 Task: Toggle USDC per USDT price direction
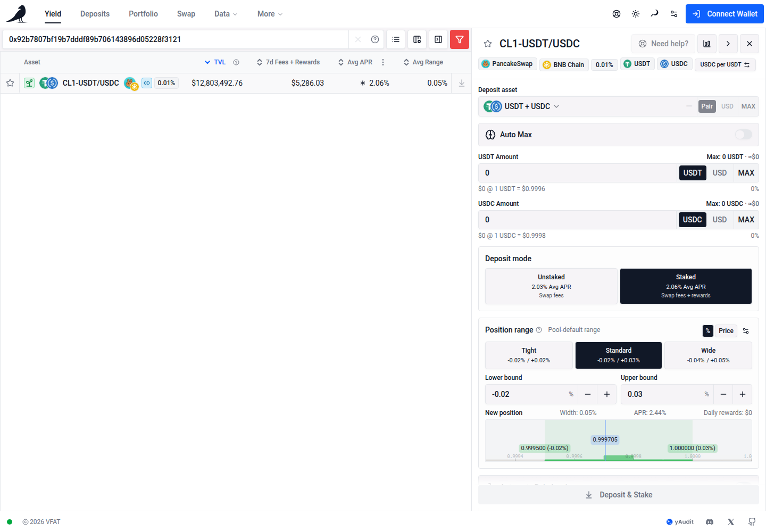click(x=725, y=64)
